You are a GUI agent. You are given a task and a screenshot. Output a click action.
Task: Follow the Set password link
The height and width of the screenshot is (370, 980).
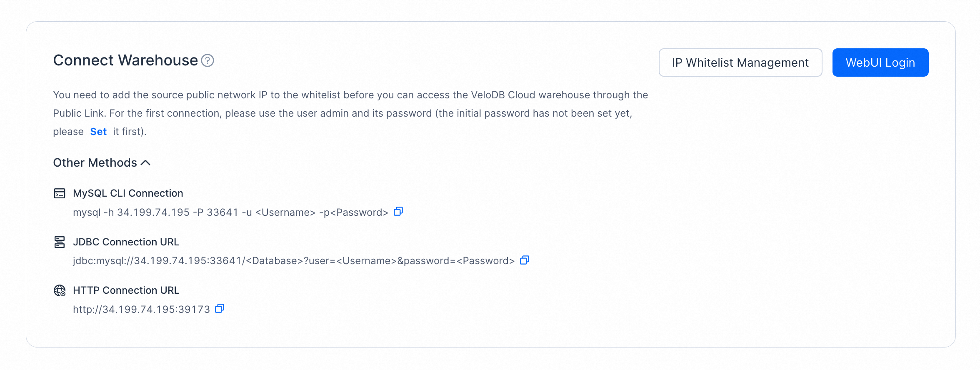pos(98,132)
